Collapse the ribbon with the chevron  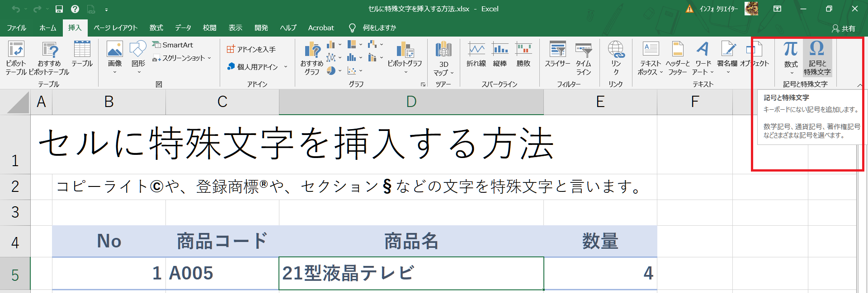pos(859,85)
